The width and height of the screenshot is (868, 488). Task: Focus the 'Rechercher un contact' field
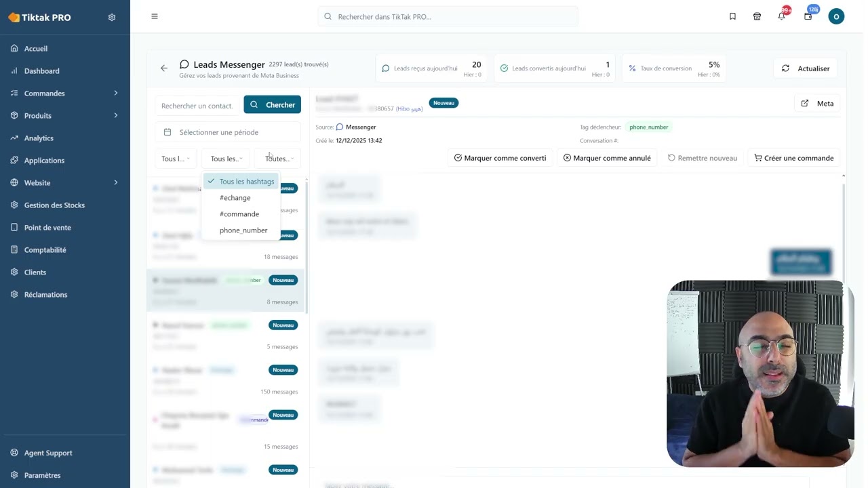pyautogui.click(x=197, y=105)
